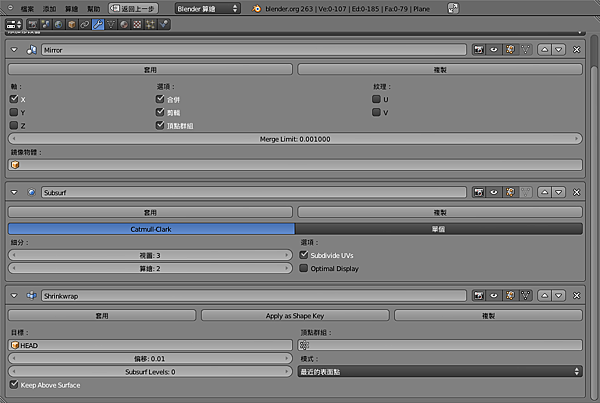The image size is (600, 403).
Task: Toggle Subsurf modifier edit mode display icon
Action: [510, 192]
